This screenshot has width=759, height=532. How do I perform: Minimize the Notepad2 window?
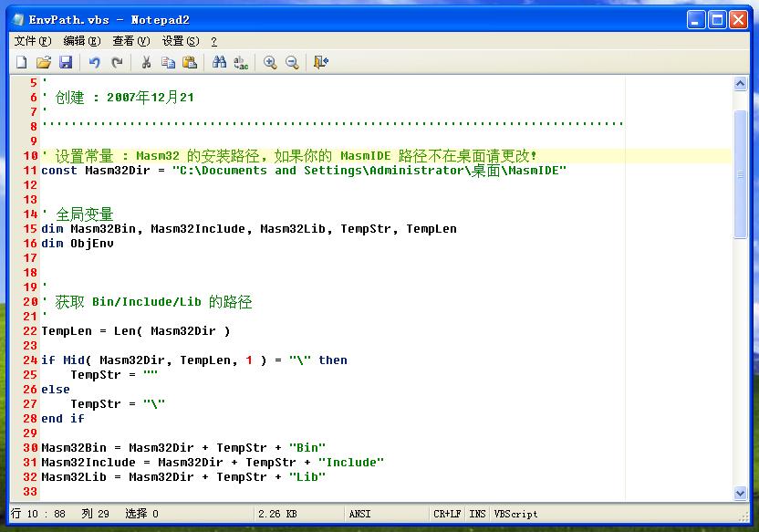tap(696, 20)
